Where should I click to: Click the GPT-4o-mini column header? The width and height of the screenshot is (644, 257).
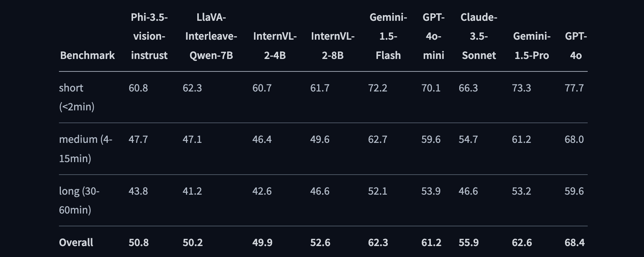point(433,36)
